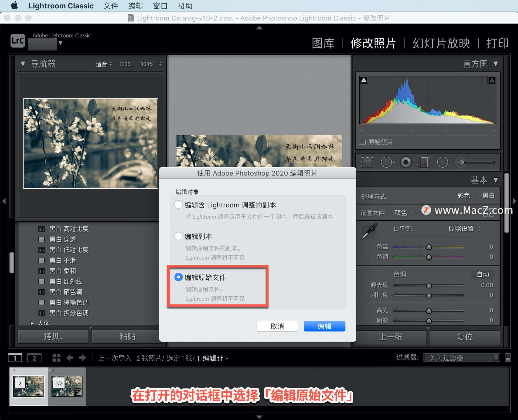This screenshot has height=420, width=518.
Task: Switch treatment to 彩色
Action: 464,196
